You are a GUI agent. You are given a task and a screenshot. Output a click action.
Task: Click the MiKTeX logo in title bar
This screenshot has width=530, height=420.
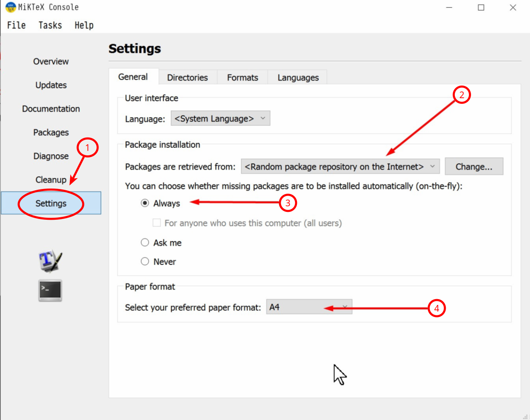point(10,7)
